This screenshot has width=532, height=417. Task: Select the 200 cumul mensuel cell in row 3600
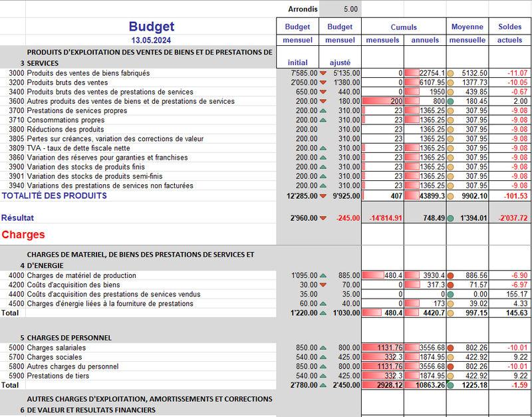click(x=383, y=102)
